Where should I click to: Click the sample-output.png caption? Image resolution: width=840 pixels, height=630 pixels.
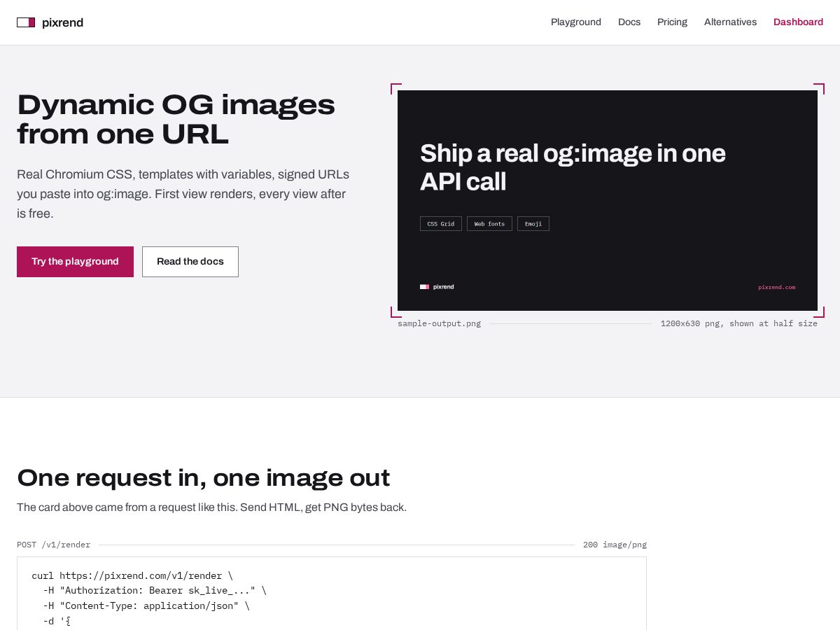[439, 323]
